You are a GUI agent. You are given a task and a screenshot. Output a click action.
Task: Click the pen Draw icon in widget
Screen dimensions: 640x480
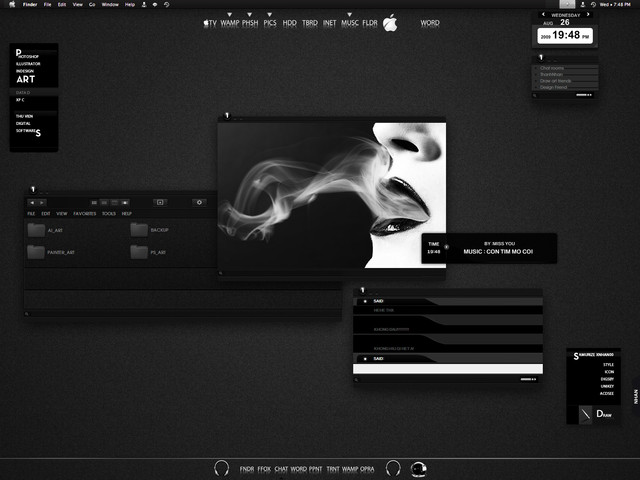(586, 414)
